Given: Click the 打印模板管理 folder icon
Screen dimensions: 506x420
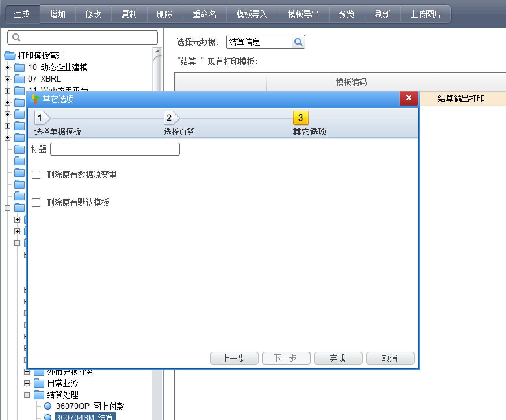Looking at the screenshot, I should [x=10, y=56].
